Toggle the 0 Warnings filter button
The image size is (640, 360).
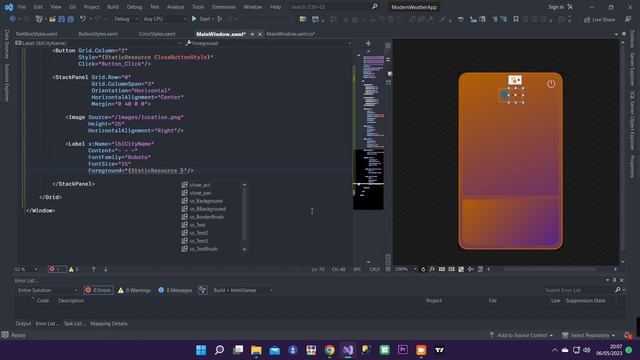point(134,290)
